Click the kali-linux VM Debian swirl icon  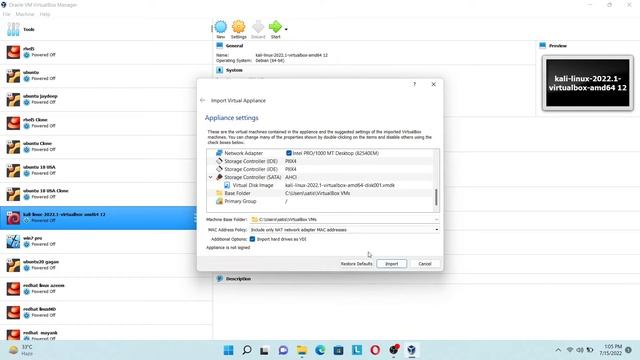pos(13,218)
